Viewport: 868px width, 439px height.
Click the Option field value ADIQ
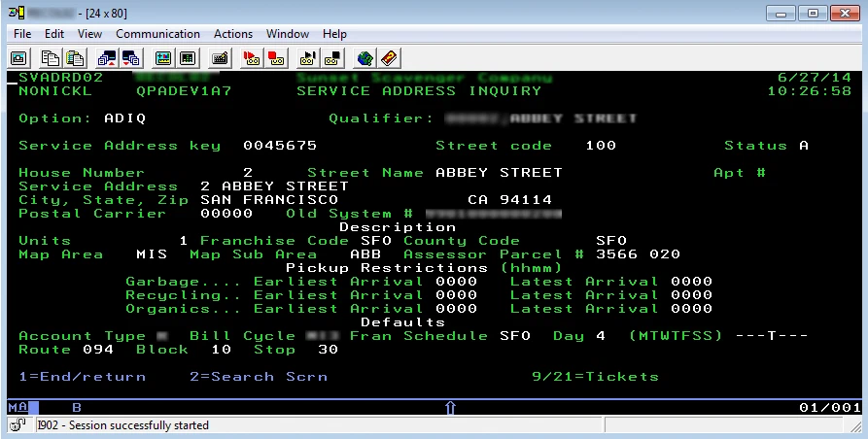tap(125, 118)
